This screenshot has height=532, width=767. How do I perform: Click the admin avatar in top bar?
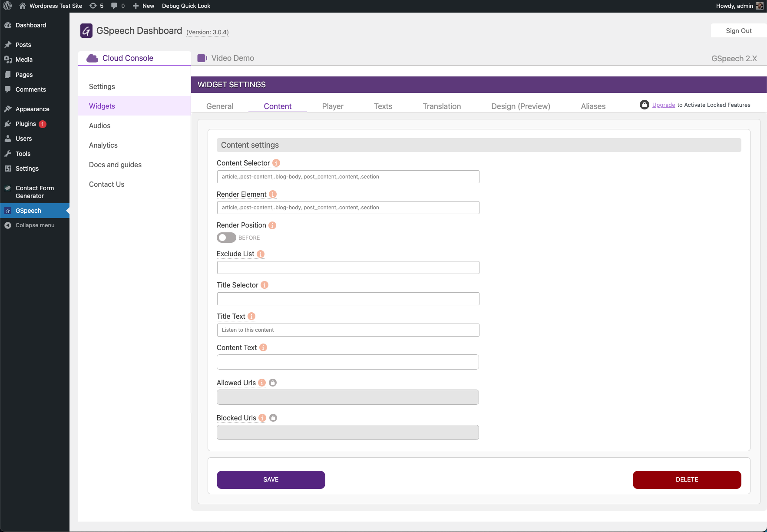[759, 6]
